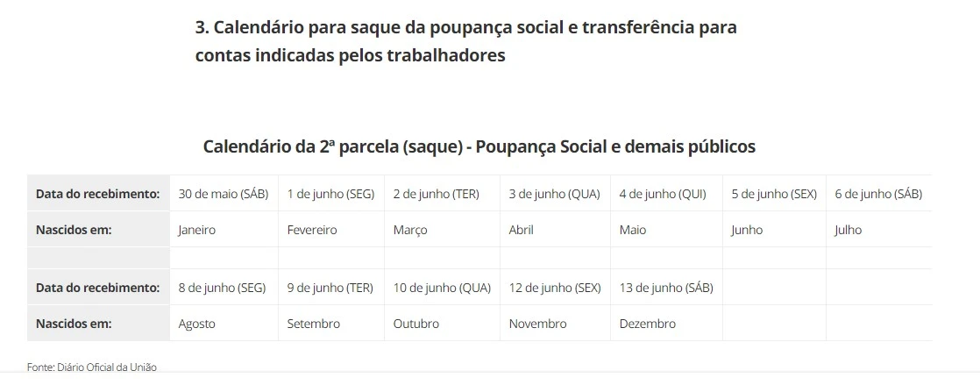
Task: Select the '4 de junho (QUI)' cell
Action: coord(662,194)
